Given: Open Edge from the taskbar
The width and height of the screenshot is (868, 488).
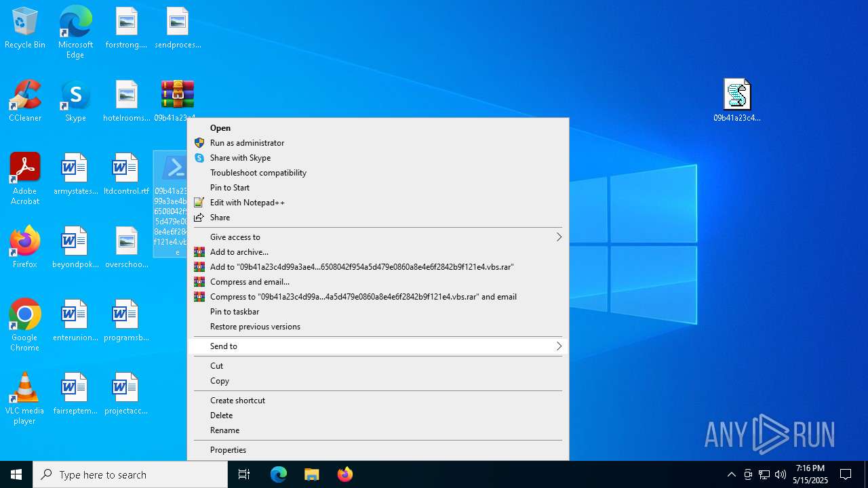Looking at the screenshot, I should [x=279, y=474].
